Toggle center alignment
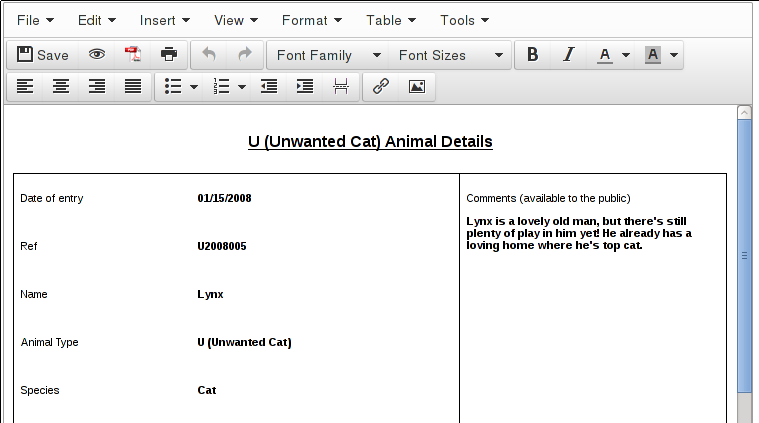The width and height of the screenshot is (759, 423). click(61, 87)
